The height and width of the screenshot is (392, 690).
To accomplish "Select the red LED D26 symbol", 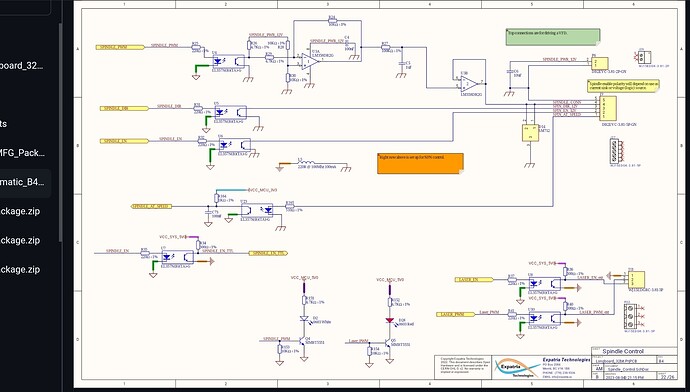I will coord(389,321).
